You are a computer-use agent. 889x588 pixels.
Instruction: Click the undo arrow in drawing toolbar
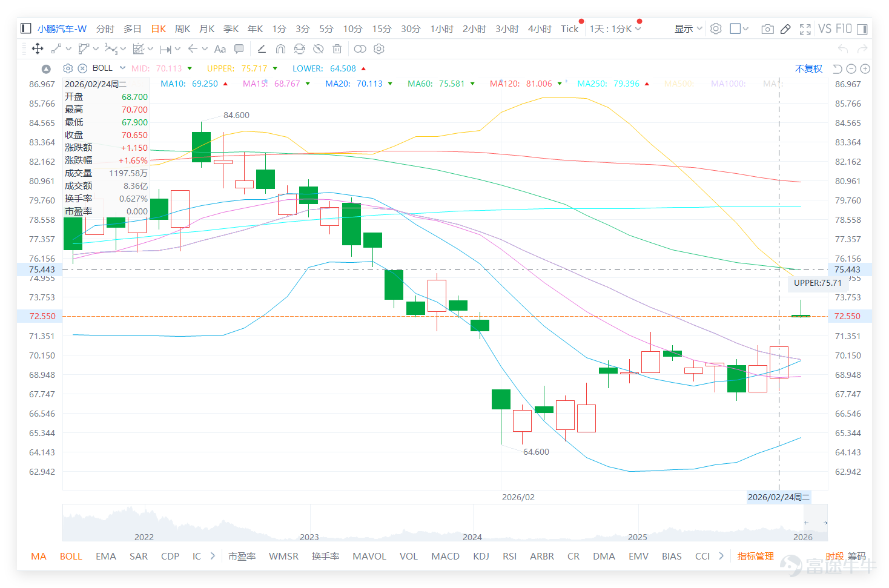(x=842, y=49)
